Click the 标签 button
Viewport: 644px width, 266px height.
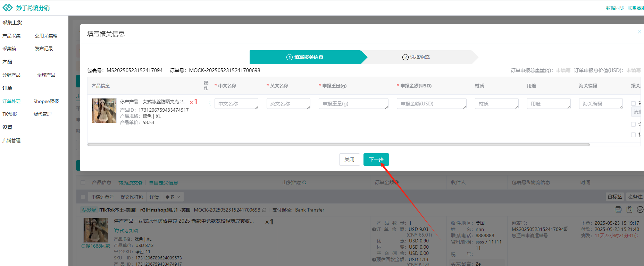(x=615, y=197)
